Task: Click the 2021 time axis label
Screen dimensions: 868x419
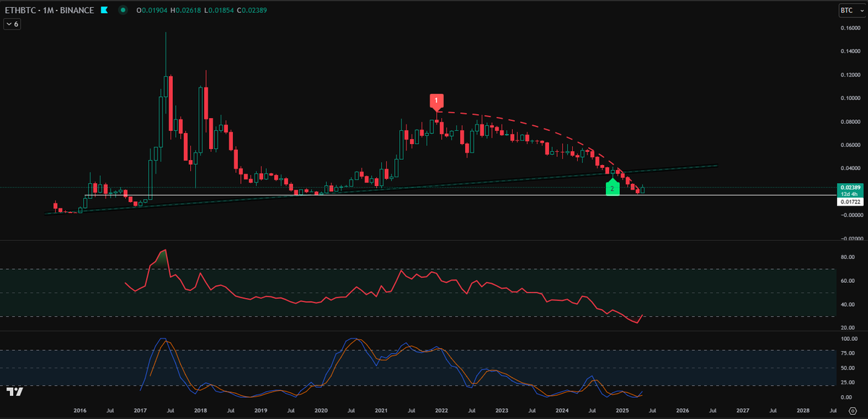Action: click(380, 410)
